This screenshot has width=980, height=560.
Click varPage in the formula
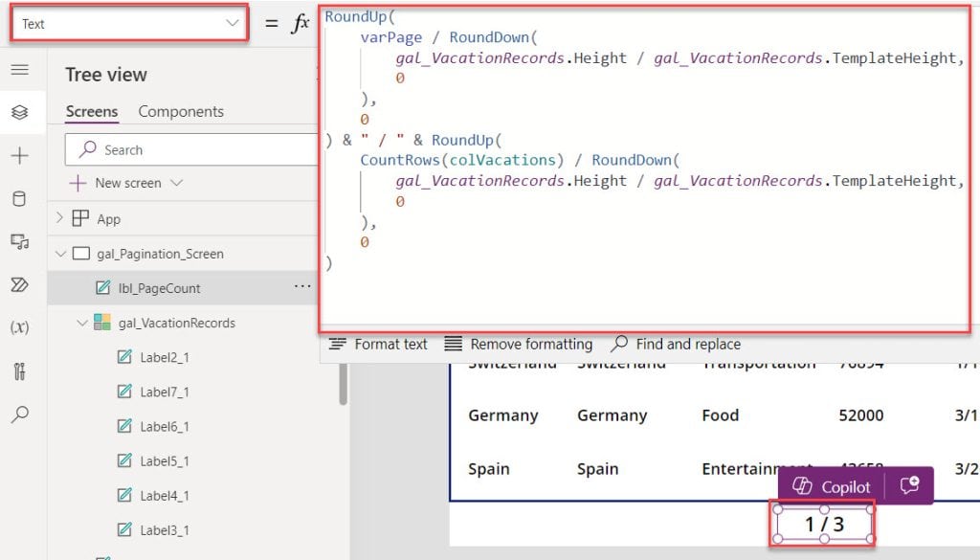(x=391, y=37)
